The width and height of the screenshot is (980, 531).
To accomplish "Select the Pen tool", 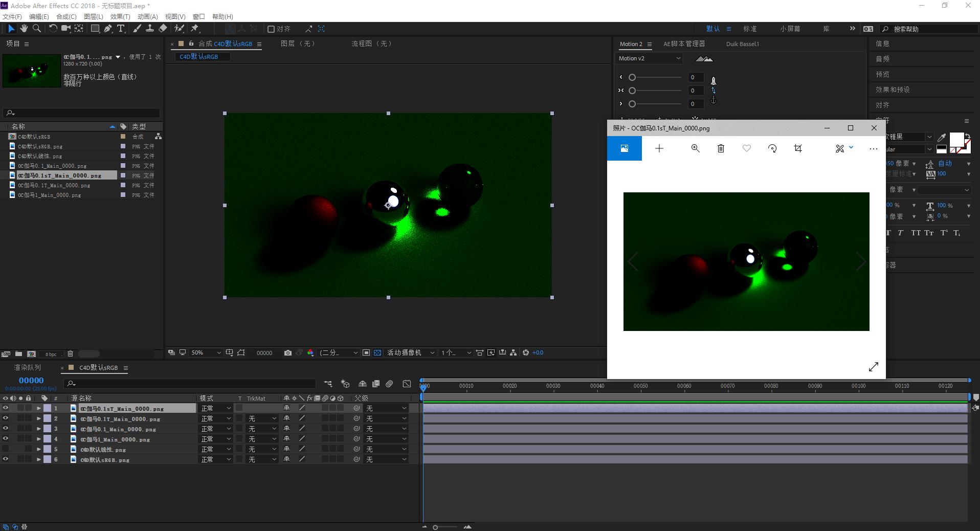I will tap(108, 29).
